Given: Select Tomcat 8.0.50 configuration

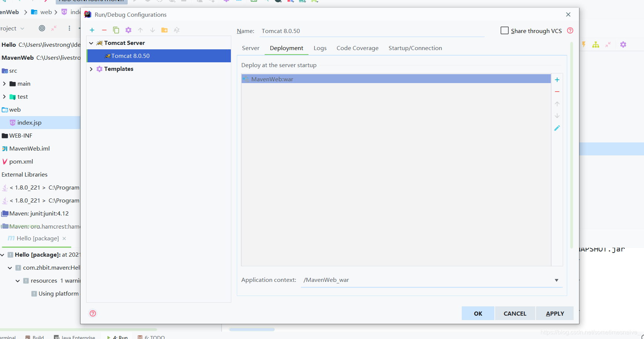Looking at the screenshot, I should [159, 56].
